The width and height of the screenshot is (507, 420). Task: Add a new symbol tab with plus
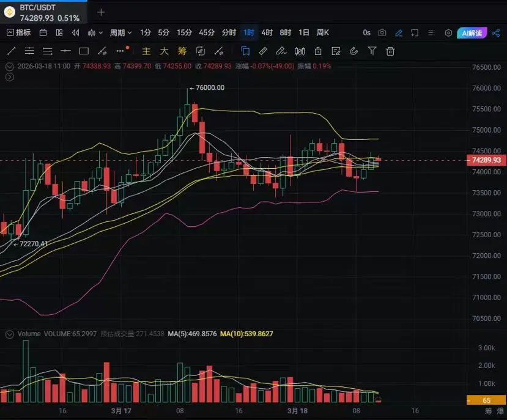pos(101,12)
